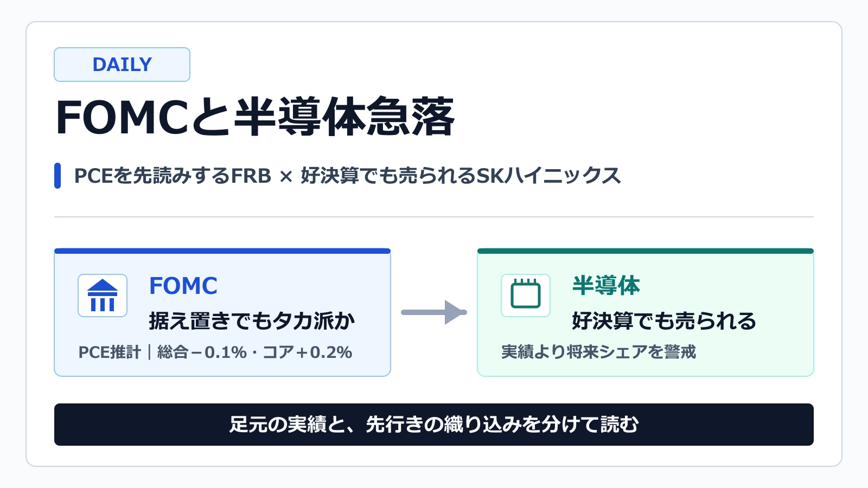868x488 pixels.
Task: Click the green top bar of the semiconductor card
Action: click(646, 251)
